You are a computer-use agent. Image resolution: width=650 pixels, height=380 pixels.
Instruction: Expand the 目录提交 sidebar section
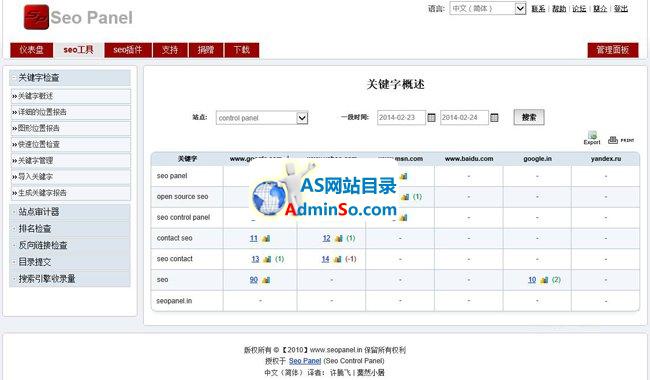(x=70, y=262)
